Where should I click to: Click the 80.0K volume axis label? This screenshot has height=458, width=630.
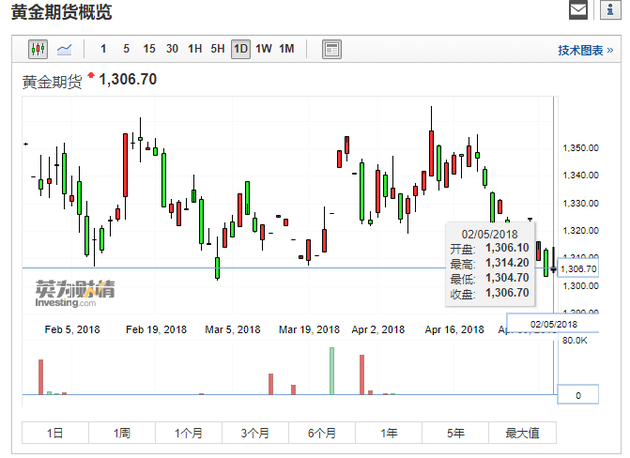coord(575,341)
